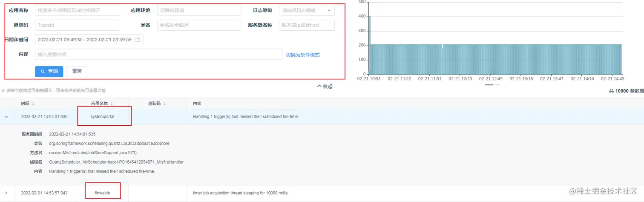Sort by the 应用名称 column header
644x202 pixels.
(102, 104)
